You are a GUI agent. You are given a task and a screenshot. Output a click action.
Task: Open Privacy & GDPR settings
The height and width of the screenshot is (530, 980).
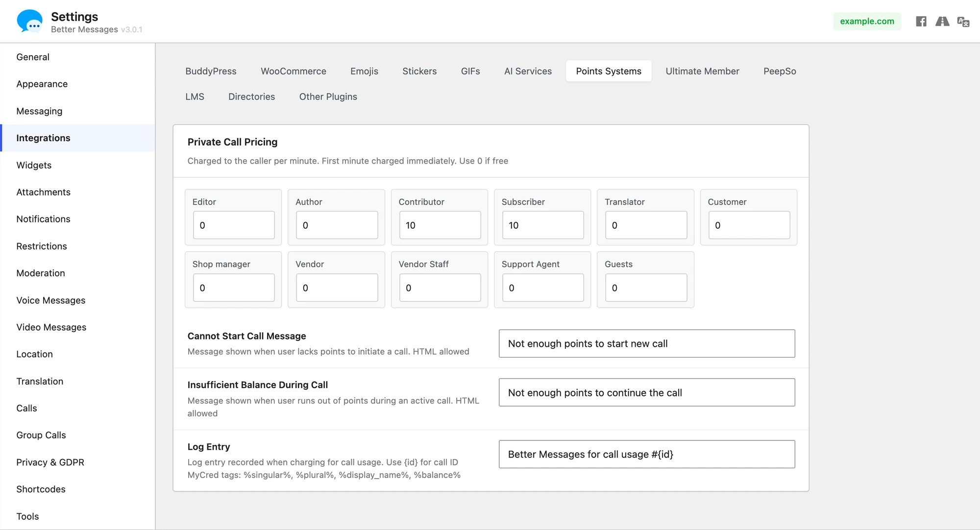click(77, 462)
